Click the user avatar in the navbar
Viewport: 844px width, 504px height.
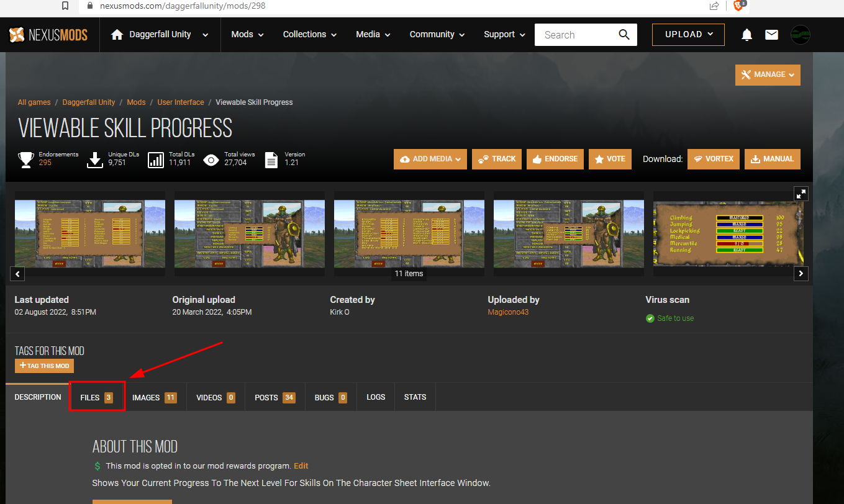click(801, 35)
